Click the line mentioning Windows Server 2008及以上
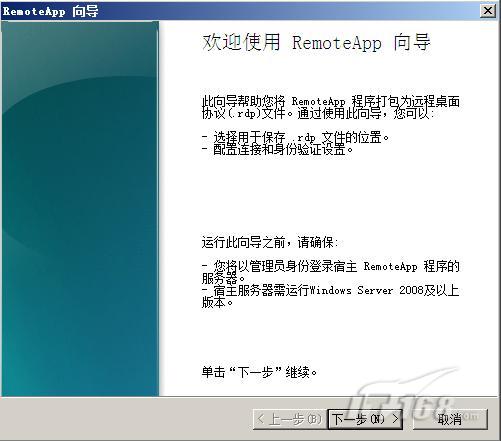This screenshot has height=441, width=501. [330, 290]
